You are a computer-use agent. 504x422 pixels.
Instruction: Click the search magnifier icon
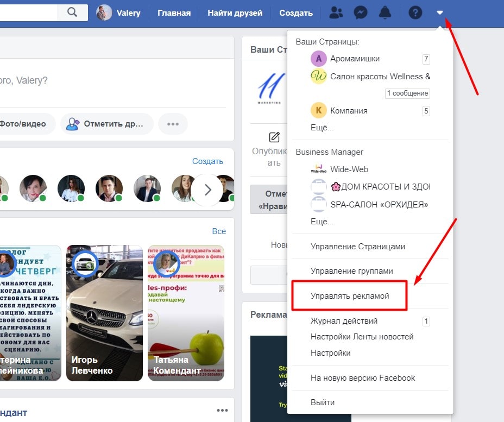[72, 12]
